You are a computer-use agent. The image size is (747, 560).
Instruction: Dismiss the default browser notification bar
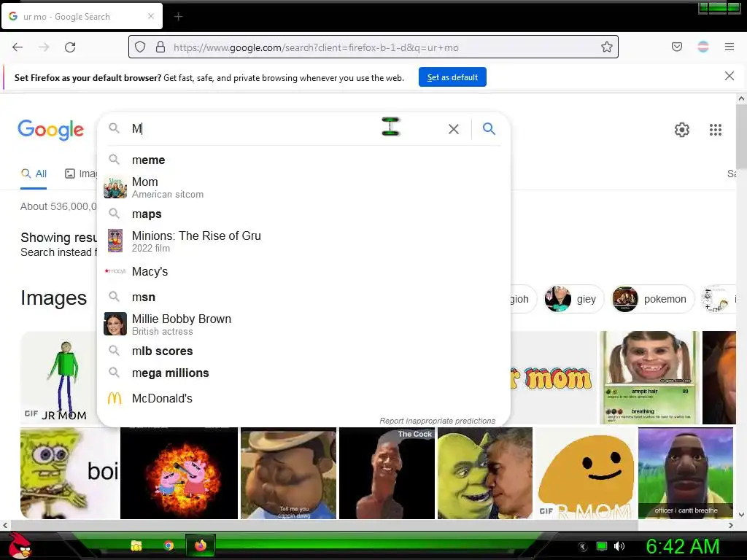[729, 76]
